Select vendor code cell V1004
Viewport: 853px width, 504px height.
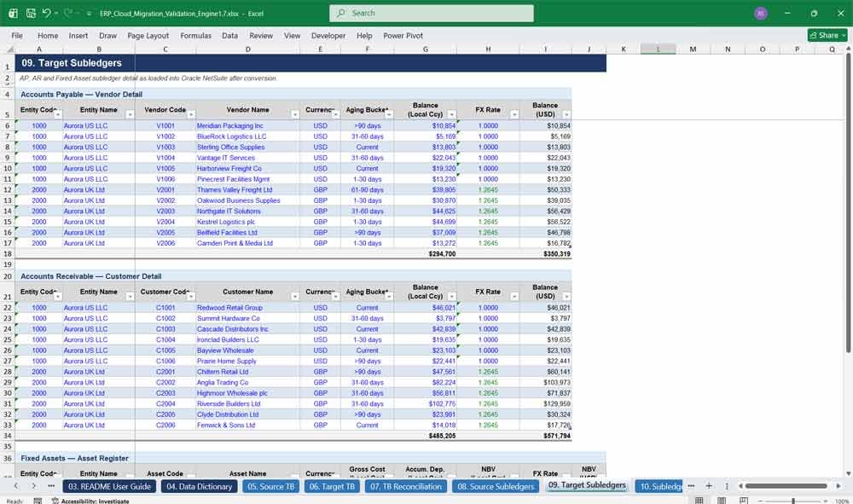tap(165, 158)
